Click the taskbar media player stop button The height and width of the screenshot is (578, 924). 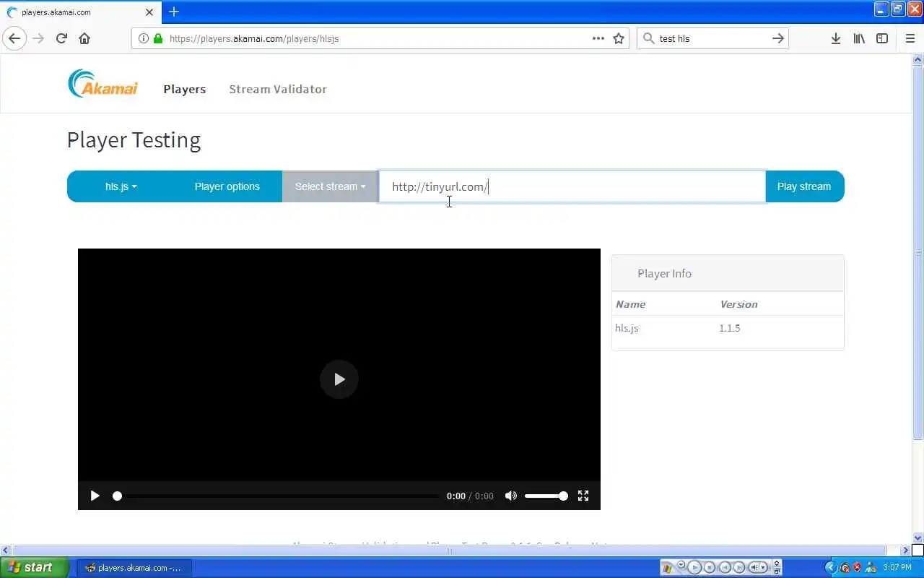coord(710,568)
